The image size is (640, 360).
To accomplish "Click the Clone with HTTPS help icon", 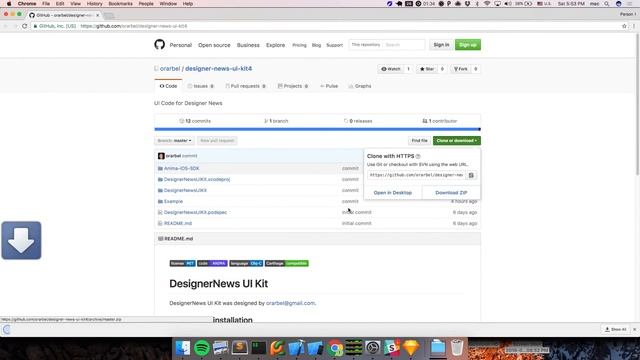I will 418,156.
